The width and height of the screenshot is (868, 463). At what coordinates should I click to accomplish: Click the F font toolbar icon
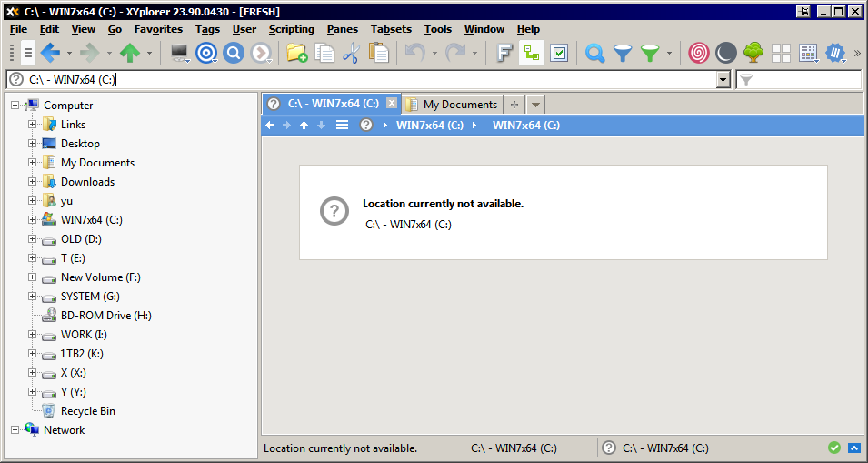coord(504,53)
